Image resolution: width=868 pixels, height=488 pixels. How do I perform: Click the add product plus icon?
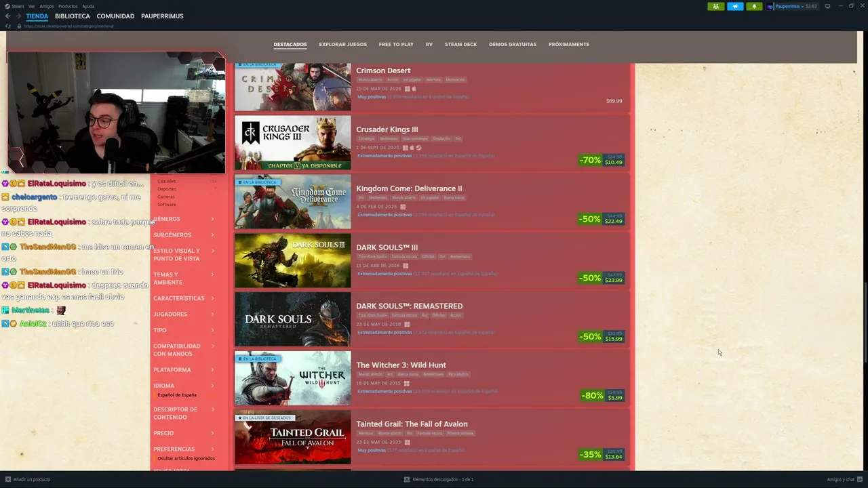pyautogui.click(x=8, y=479)
